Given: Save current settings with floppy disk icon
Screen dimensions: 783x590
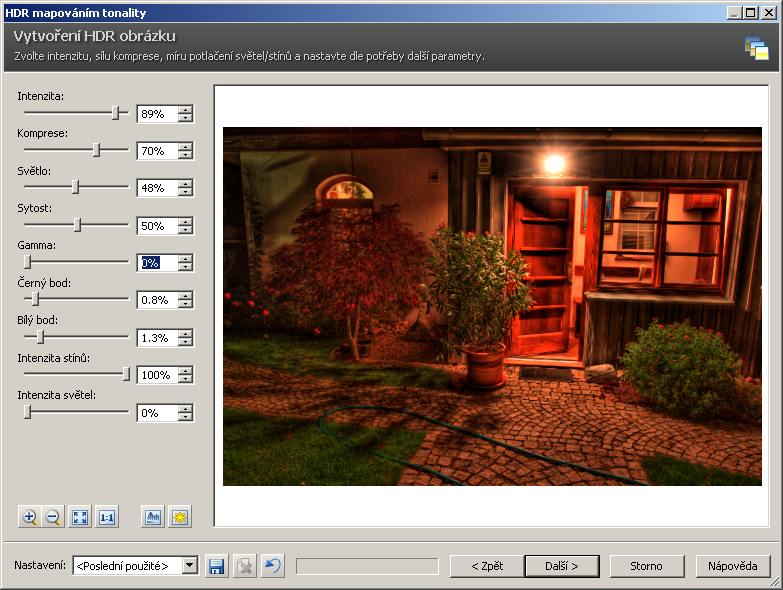Looking at the screenshot, I should (x=216, y=566).
